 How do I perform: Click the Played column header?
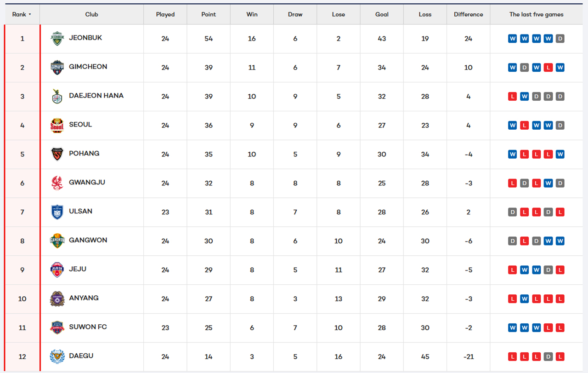[x=165, y=14]
